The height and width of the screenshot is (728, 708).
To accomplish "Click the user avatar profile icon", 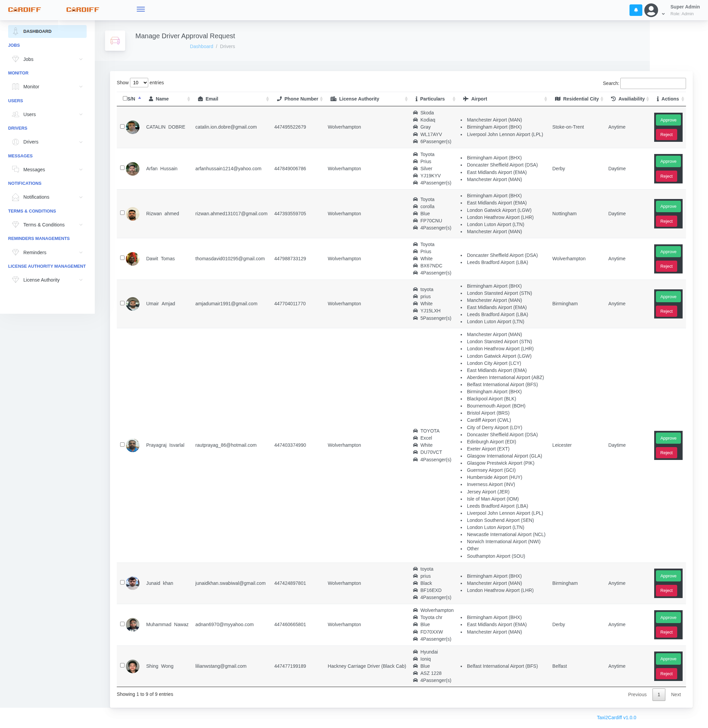I will [651, 10].
